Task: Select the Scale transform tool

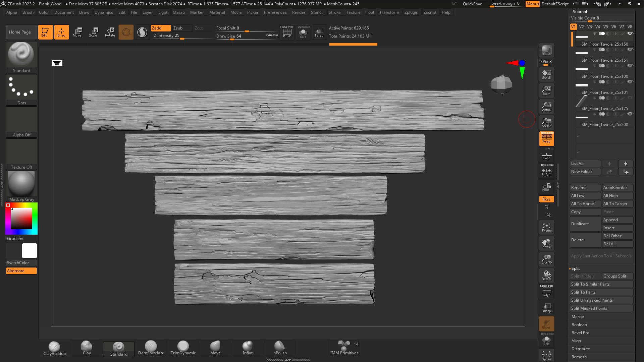Action: click(x=93, y=32)
